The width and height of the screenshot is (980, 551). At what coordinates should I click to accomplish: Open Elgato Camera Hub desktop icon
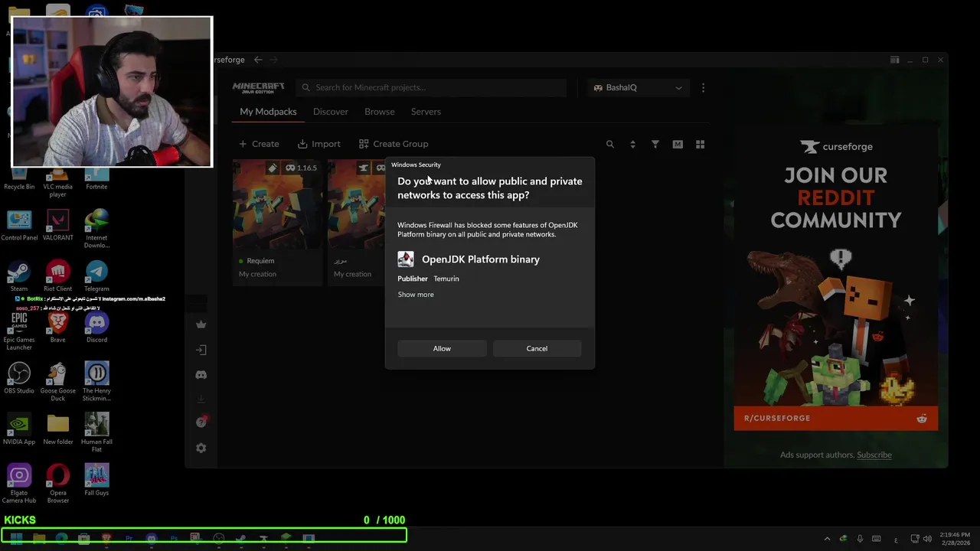coord(19,484)
